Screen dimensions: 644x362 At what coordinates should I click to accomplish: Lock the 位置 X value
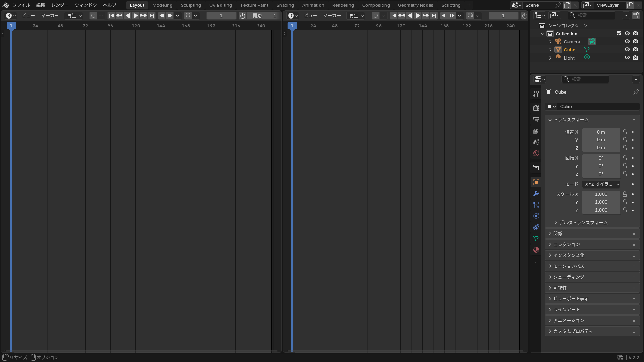point(625,132)
